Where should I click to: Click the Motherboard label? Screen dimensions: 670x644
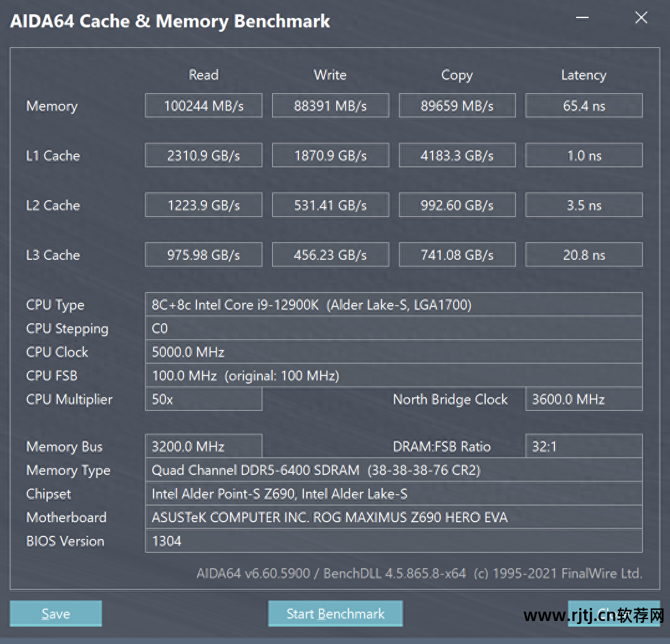(x=67, y=518)
